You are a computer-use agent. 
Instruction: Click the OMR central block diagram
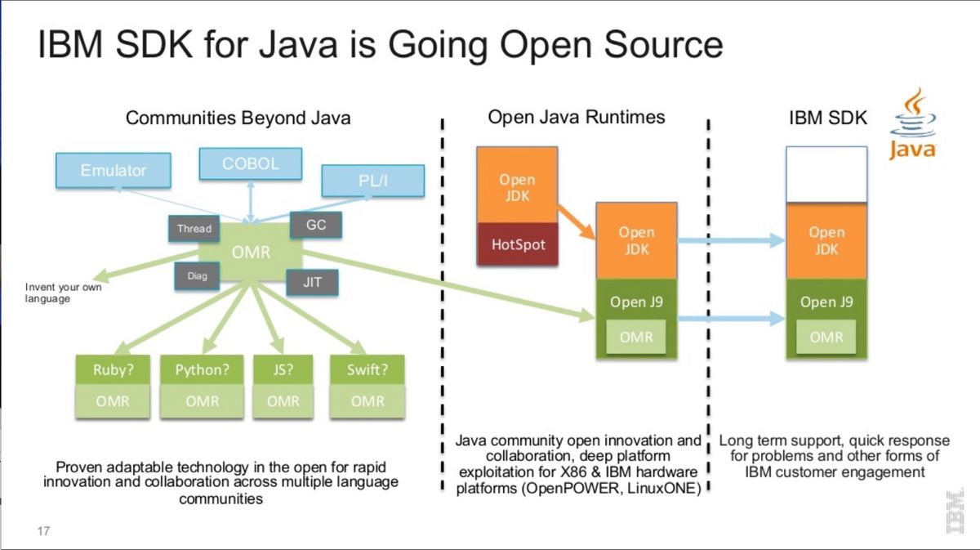point(251,253)
